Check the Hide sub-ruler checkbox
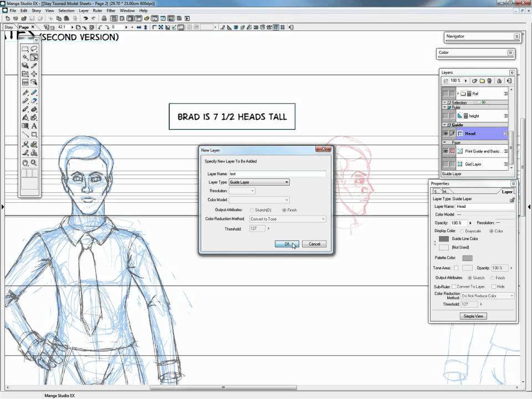 tap(494, 287)
